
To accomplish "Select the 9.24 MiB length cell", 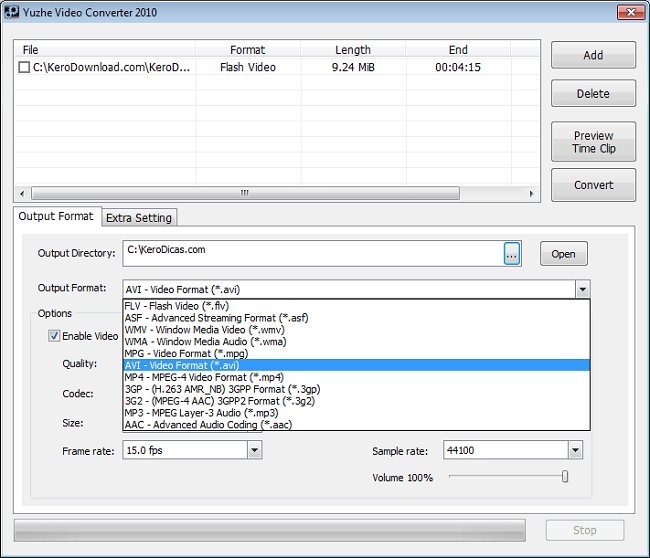I will (x=353, y=67).
